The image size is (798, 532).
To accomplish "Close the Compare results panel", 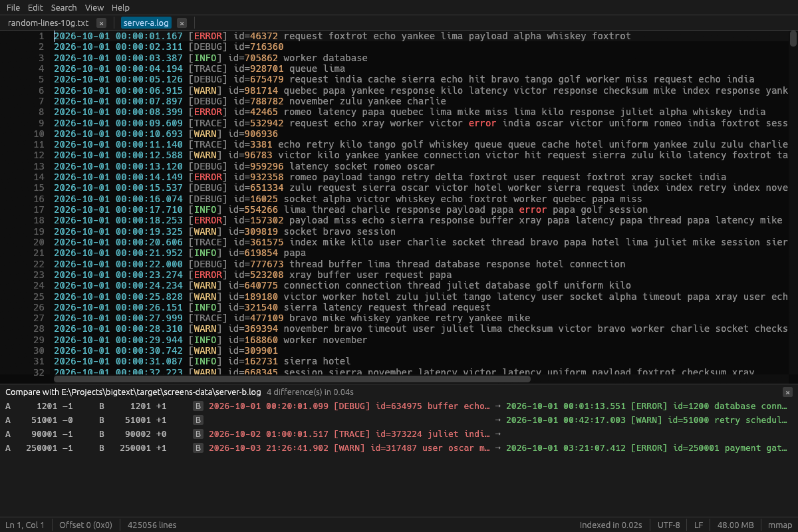I will (787, 392).
